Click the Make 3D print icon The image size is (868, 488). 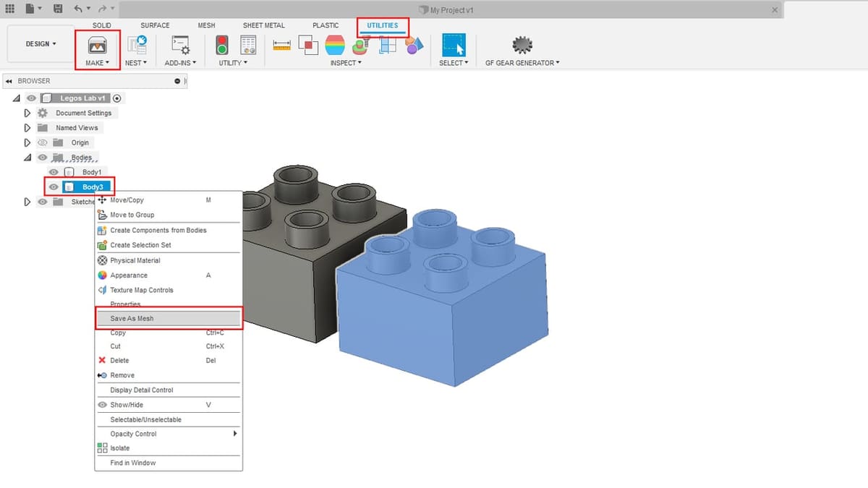click(x=97, y=46)
